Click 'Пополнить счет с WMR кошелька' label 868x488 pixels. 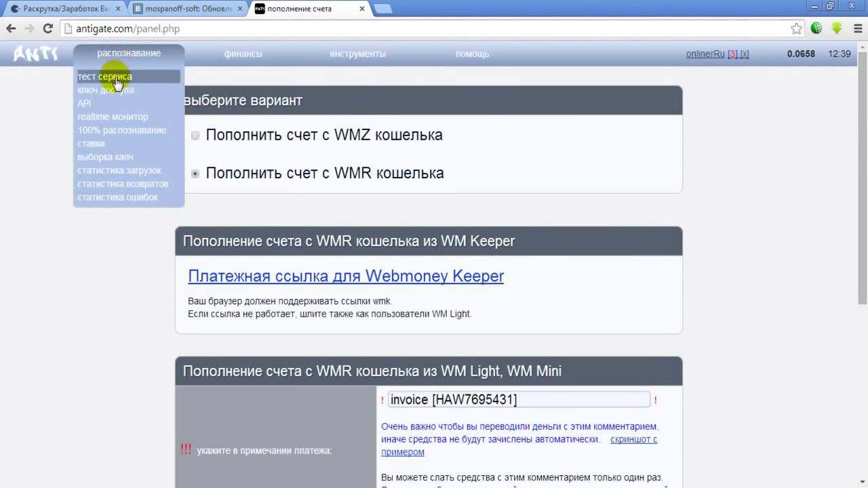point(325,173)
